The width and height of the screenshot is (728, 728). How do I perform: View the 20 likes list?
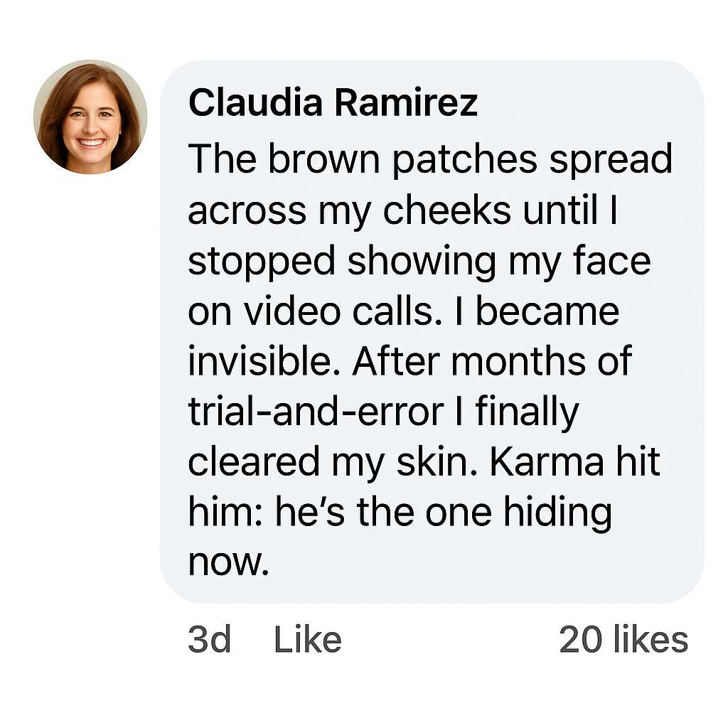(623, 640)
